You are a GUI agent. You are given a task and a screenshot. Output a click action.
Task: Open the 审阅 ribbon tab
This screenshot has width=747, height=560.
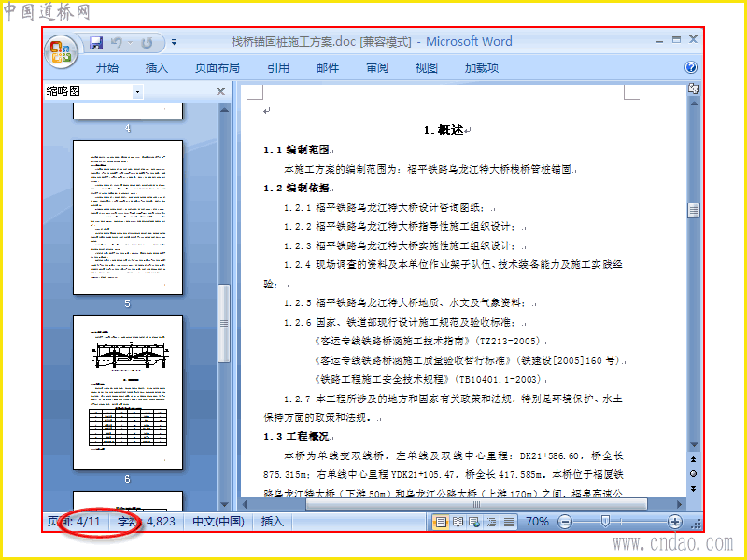pyautogui.click(x=377, y=68)
